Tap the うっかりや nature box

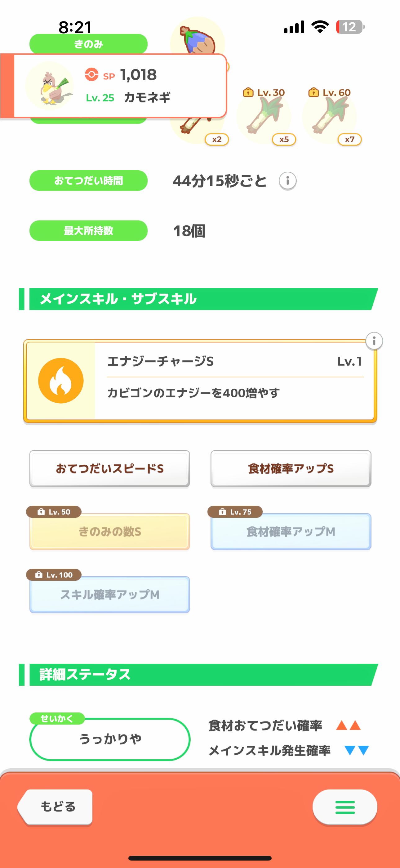click(110, 739)
